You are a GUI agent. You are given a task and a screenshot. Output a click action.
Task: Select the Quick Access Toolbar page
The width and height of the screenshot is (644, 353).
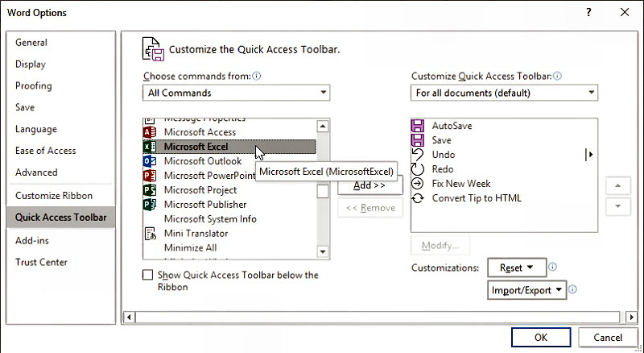61,218
